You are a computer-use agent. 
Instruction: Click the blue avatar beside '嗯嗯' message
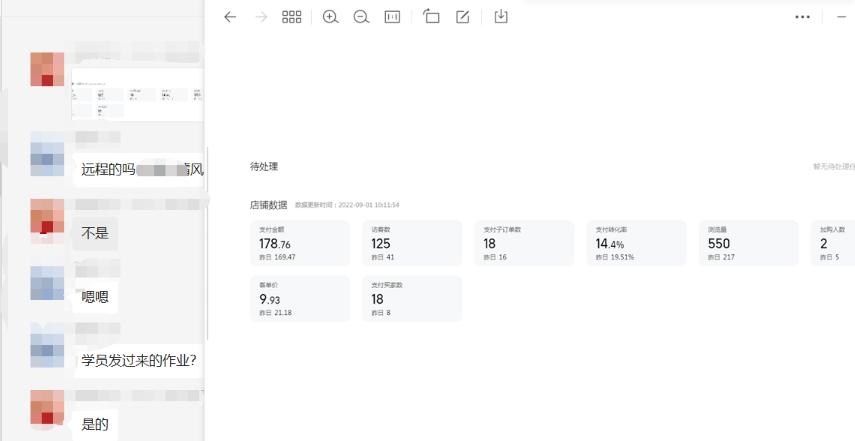[48, 283]
